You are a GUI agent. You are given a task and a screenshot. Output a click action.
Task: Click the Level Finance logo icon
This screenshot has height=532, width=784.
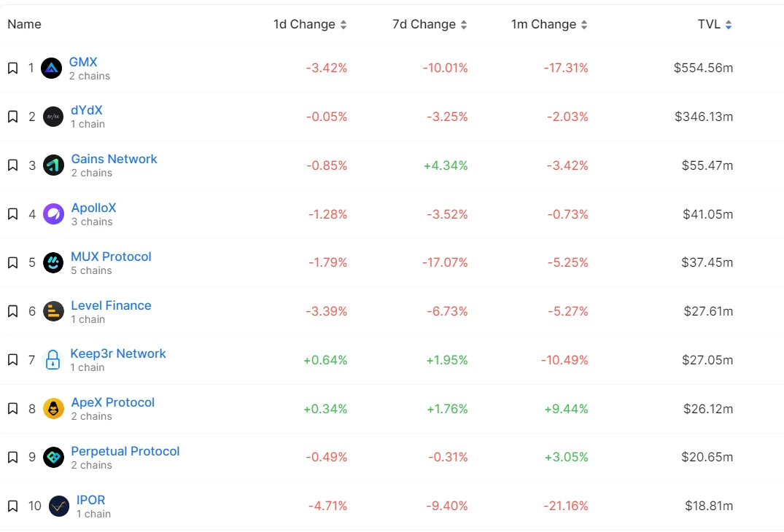click(53, 311)
